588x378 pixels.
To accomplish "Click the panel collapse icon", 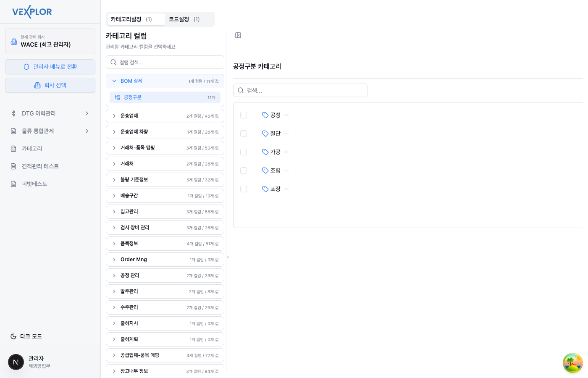I will (238, 35).
